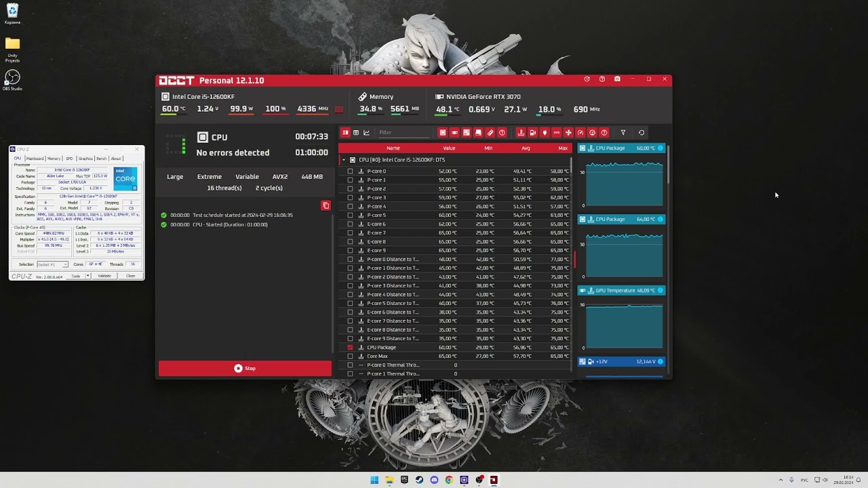Toggle motherboard sensors filter icon
868x488 pixels.
pyautogui.click(x=467, y=133)
